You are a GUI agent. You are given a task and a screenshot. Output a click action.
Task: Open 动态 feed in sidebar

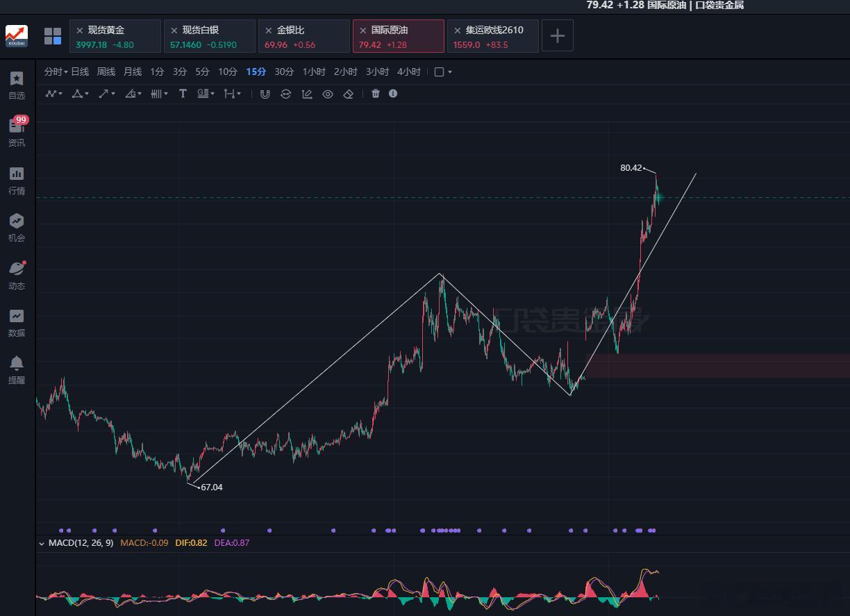click(x=17, y=275)
